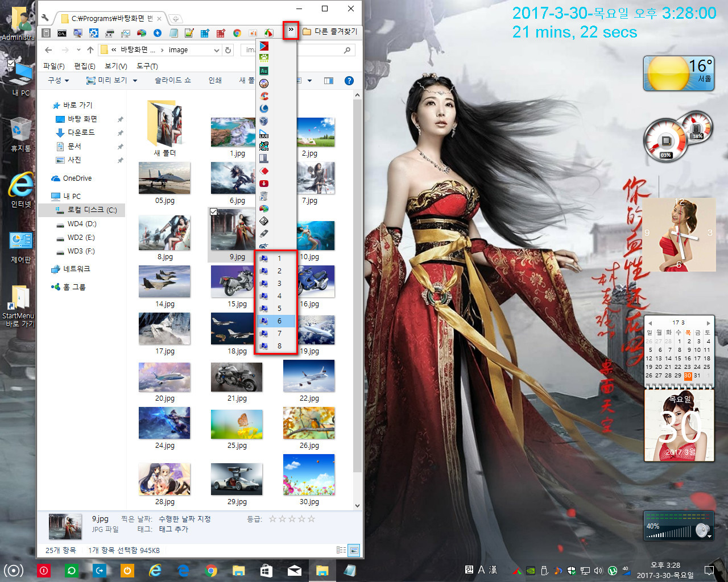
Task: Uncheck the checkbox on 9.jpg thumbnail
Action: coord(213,212)
